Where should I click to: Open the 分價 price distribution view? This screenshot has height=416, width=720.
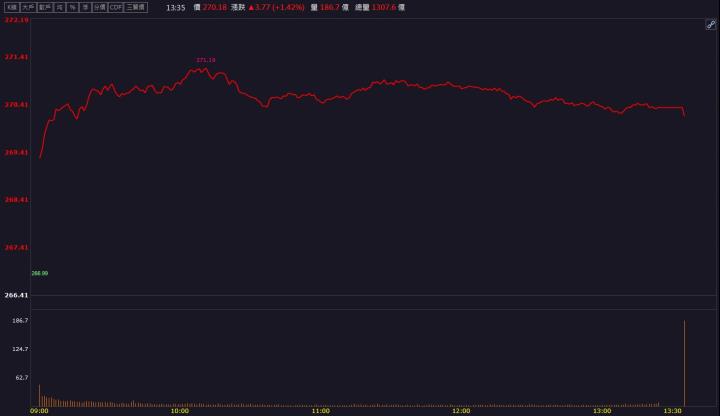(100, 7)
